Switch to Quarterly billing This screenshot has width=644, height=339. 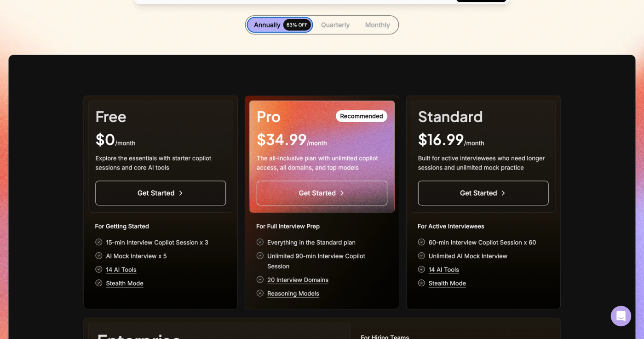tap(335, 25)
